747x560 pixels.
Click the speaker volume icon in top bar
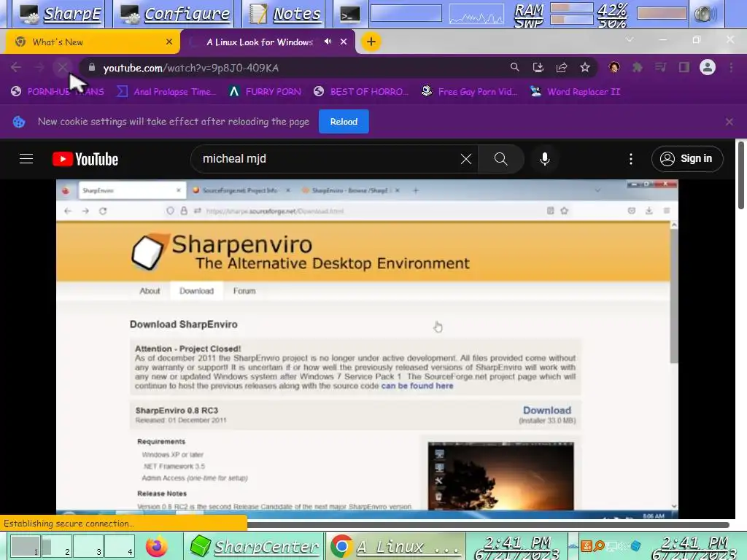pos(705,15)
